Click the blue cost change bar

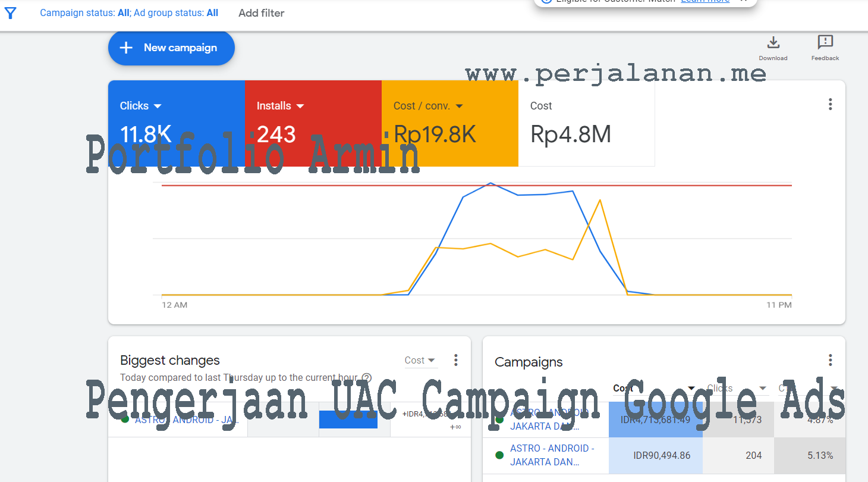point(348,420)
